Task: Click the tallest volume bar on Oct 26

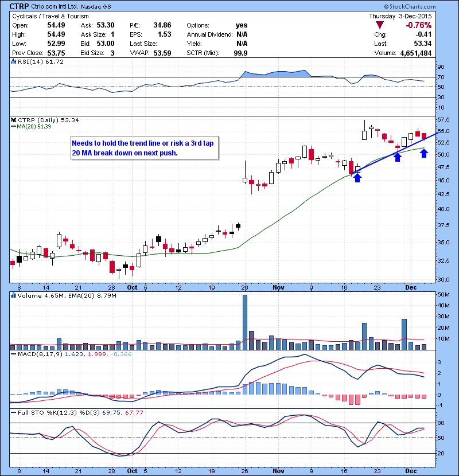Action: point(245,322)
